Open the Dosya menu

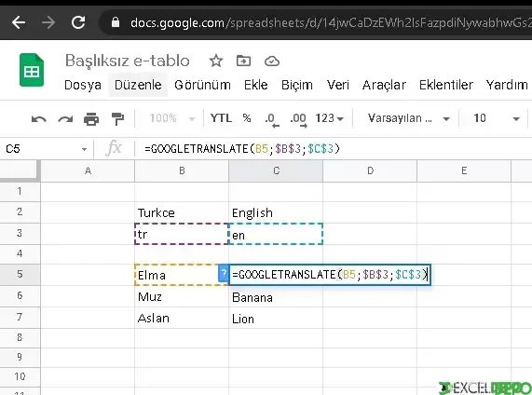(x=83, y=85)
